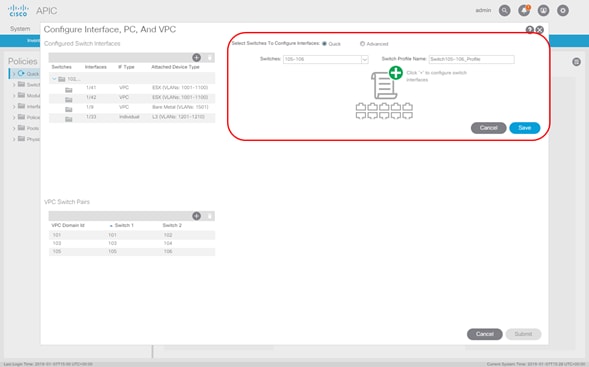Screen dimensions: 589x367
Task: Expand the Policies node in Policies tree
Action: (14, 118)
